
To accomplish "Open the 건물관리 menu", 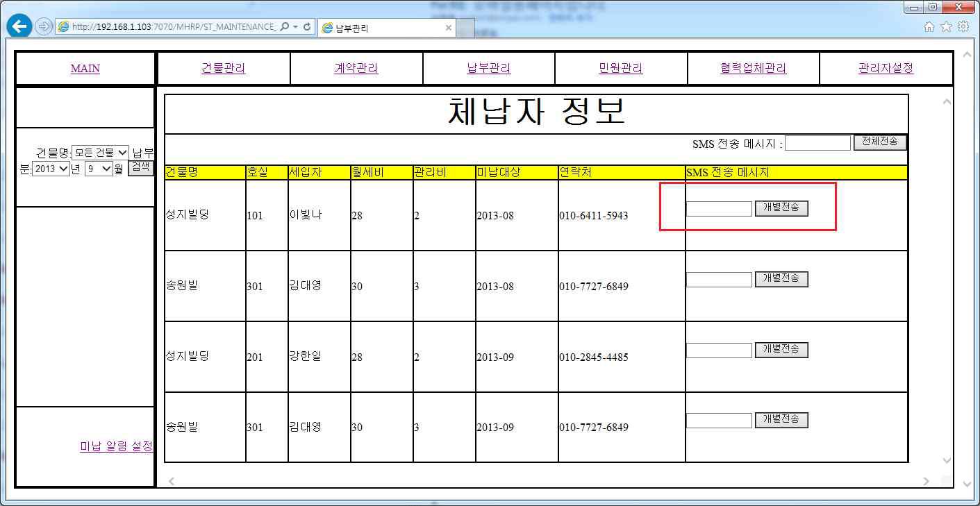I will pyautogui.click(x=224, y=68).
